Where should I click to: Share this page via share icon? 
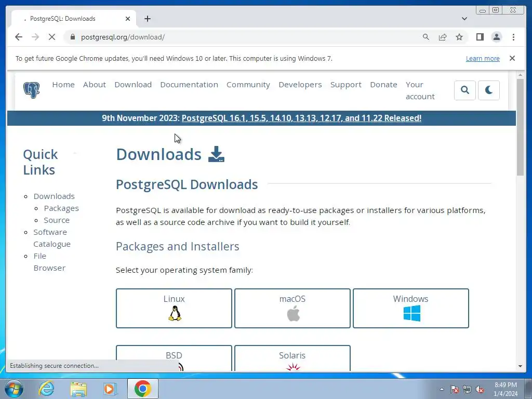pyautogui.click(x=443, y=37)
